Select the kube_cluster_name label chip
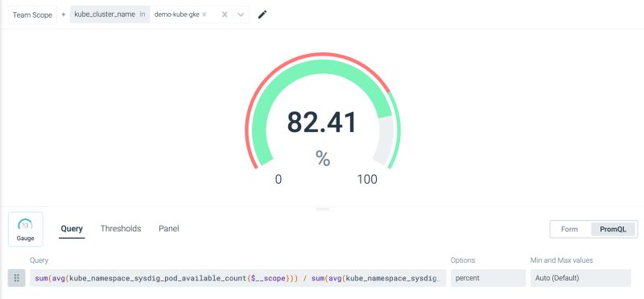Image resolution: width=644 pixels, height=299 pixels. click(x=105, y=15)
